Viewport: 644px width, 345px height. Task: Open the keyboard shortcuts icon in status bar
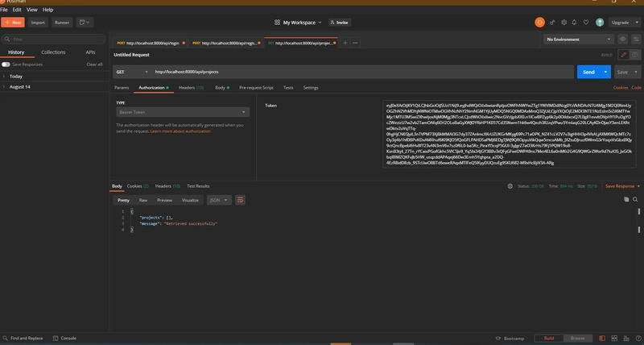626,338
